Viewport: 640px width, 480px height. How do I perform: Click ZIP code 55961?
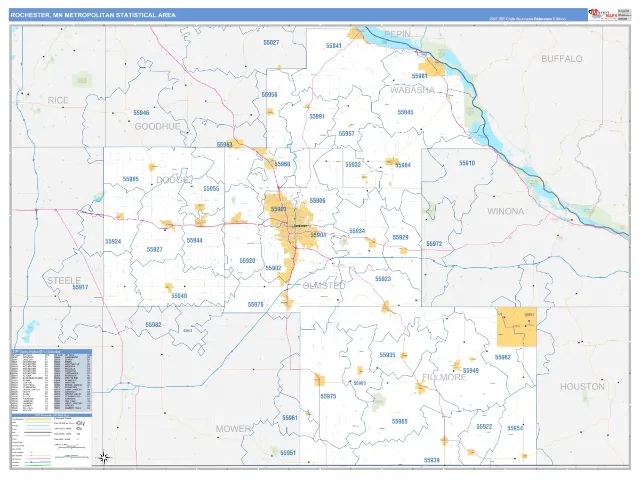pyautogui.click(x=290, y=418)
